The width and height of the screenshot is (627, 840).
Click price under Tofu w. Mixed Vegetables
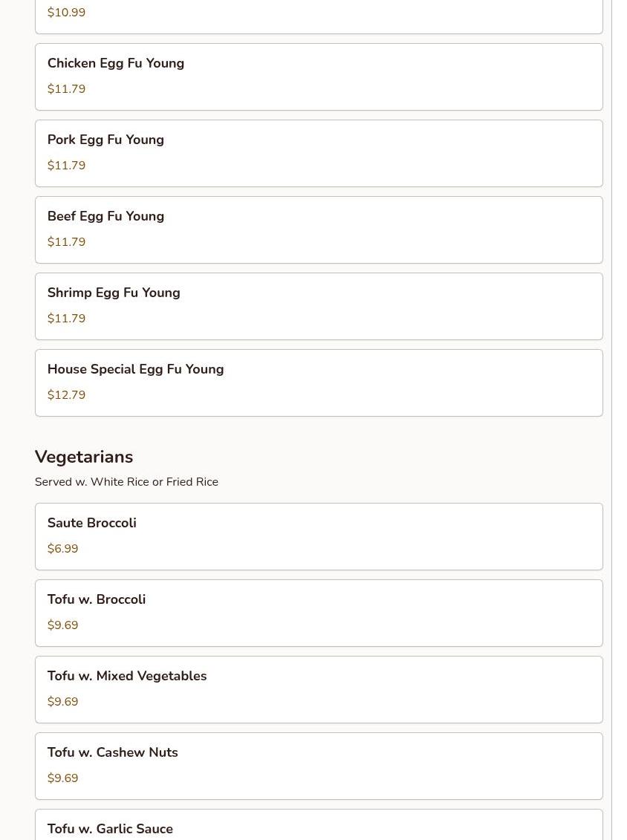(x=62, y=702)
